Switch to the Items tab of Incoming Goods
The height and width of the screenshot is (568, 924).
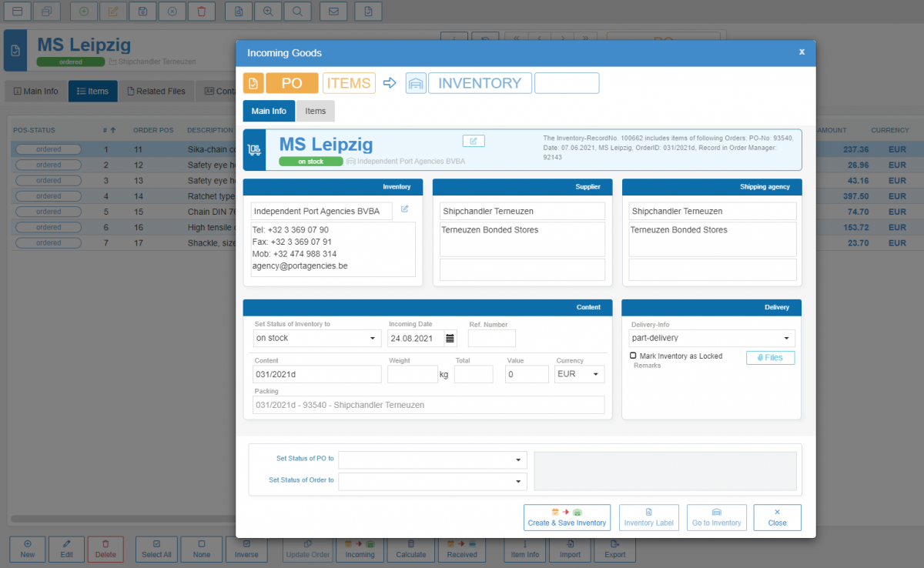[315, 110]
